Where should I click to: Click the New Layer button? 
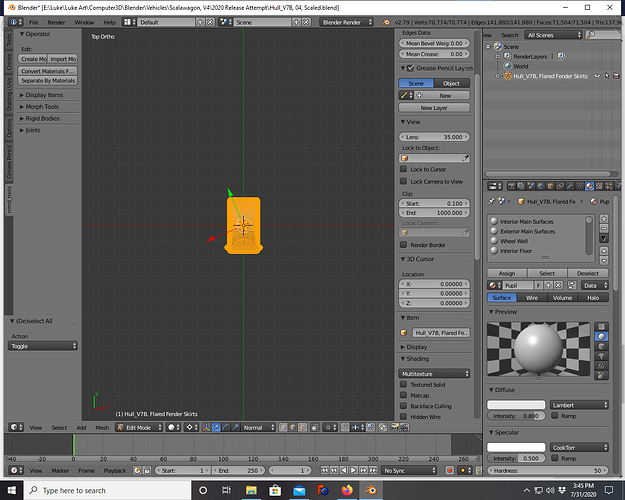434,108
